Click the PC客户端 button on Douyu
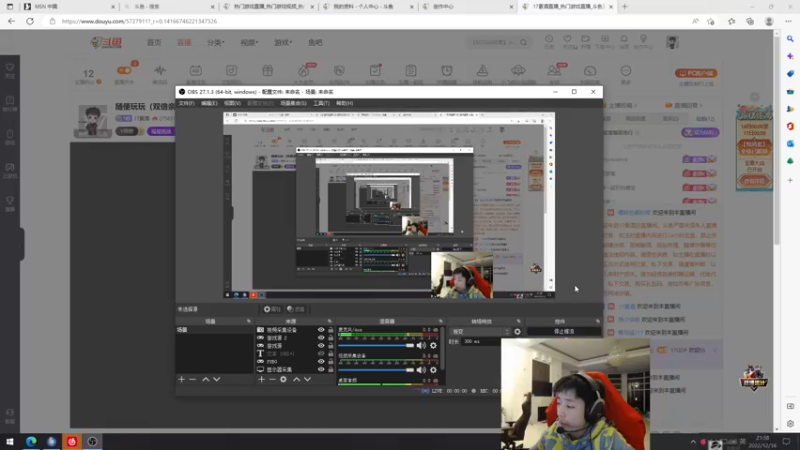800x450 pixels. [696, 73]
